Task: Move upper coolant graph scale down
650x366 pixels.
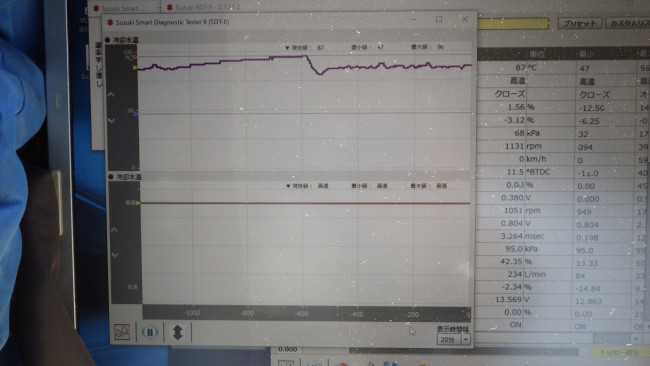Action: point(111,121)
